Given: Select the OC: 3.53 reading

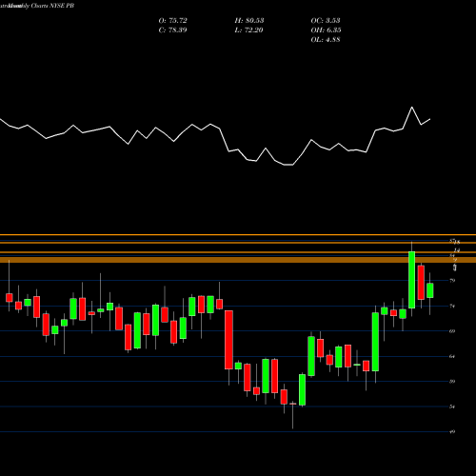Looking at the screenshot, I should [326, 21].
